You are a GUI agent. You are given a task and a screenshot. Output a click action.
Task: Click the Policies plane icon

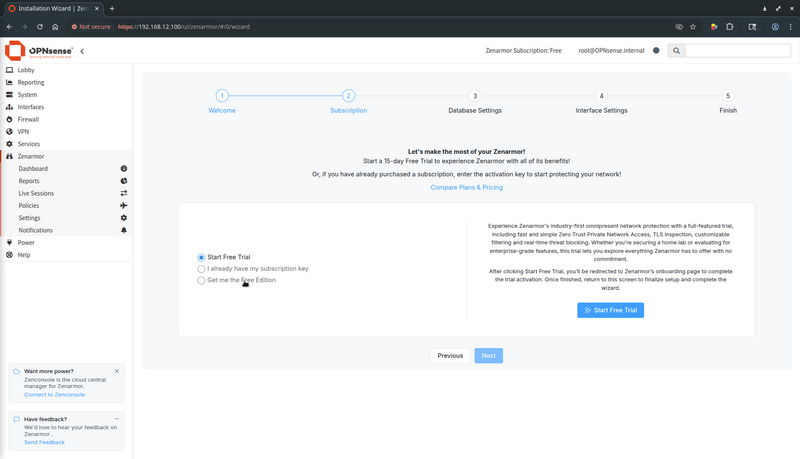(123, 206)
